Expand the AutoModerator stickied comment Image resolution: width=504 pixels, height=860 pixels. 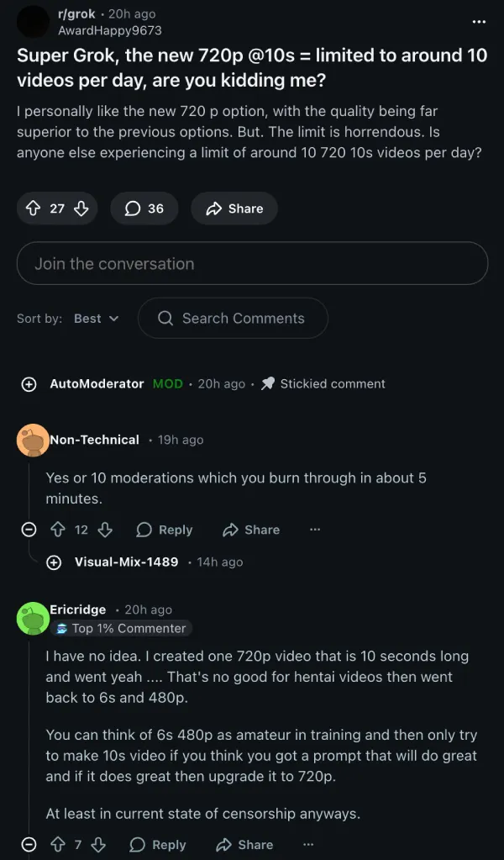(x=29, y=384)
